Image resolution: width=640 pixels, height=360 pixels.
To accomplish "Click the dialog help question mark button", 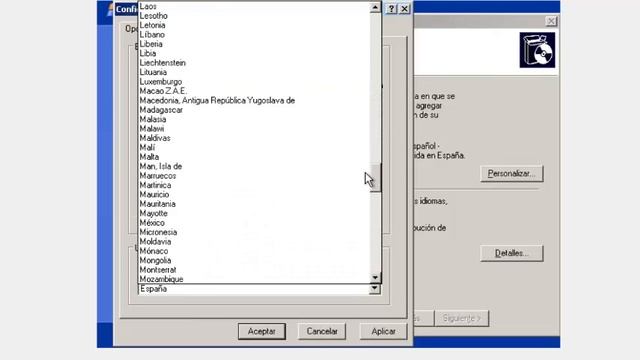I will tap(391, 9).
